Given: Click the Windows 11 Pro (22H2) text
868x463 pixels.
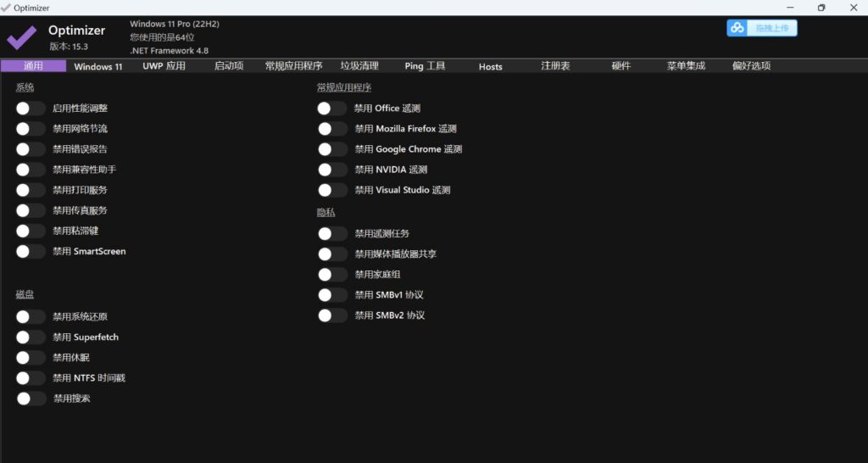Looking at the screenshot, I should (x=175, y=24).
